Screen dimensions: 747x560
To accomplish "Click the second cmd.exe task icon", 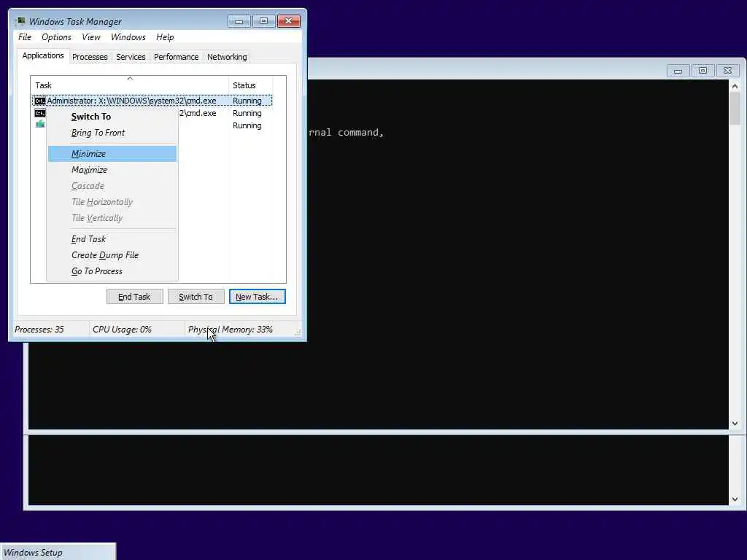I will click(x=40, y=113).
